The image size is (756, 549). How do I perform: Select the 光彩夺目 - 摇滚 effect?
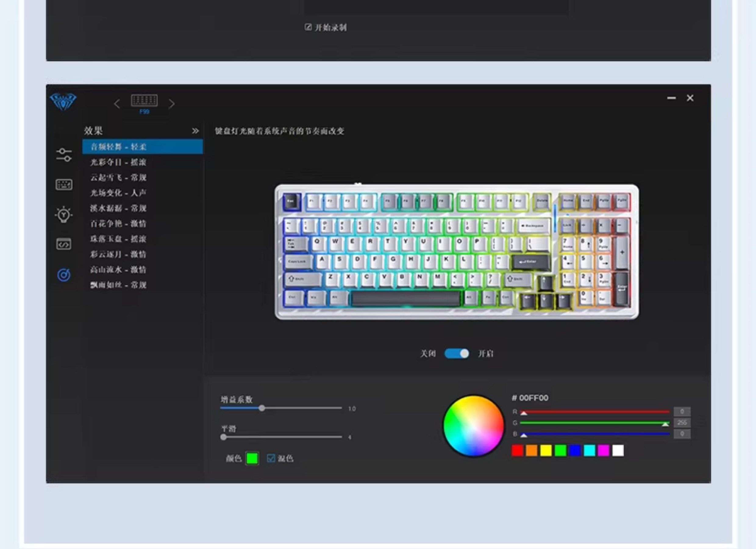coord(118,163)
